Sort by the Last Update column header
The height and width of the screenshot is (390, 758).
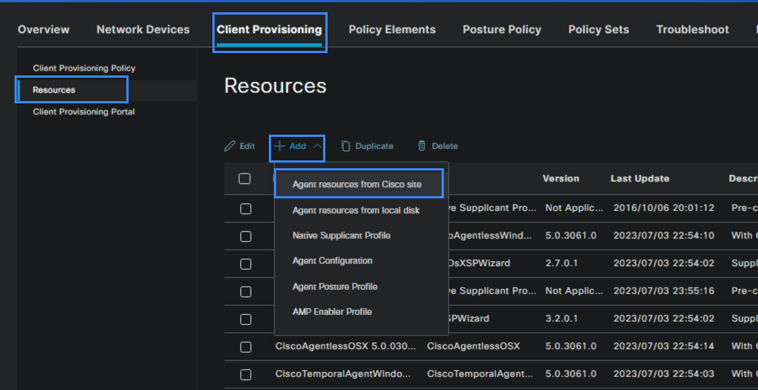click(640, 179)
